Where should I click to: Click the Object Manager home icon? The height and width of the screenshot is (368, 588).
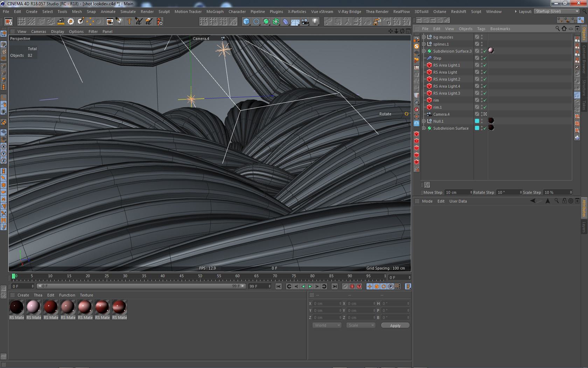click(564, 29)
